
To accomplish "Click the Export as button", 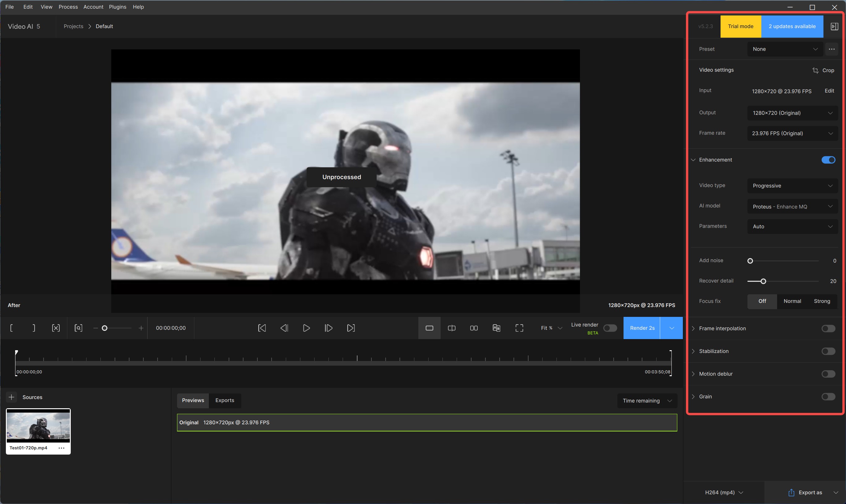I will pos(805,493).
